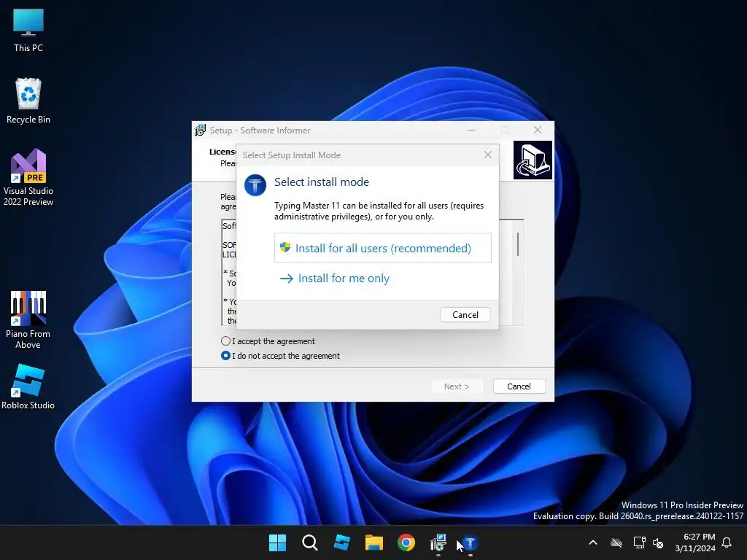Open Google Chrome from taskbar
The width and height of the screenshot is (747, 560).
pos(406,542)
